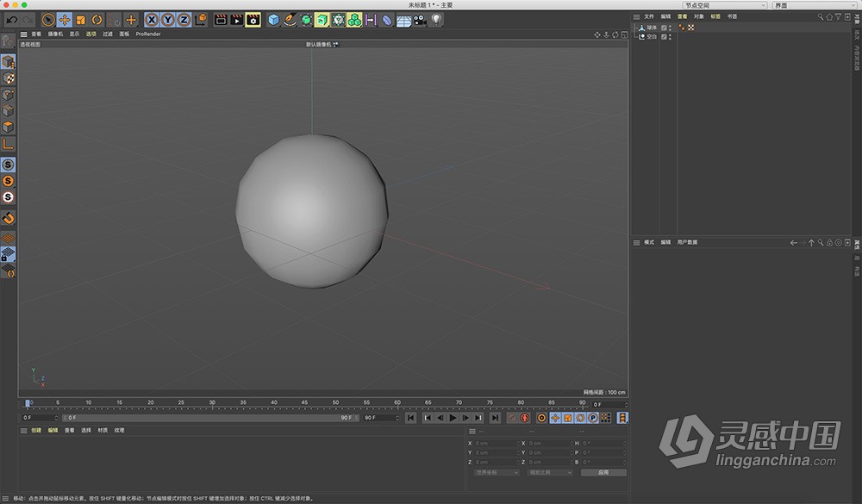Open the 世界坐标 coordinate dropdown
862x504 pixels.
[x=495, y=472]
